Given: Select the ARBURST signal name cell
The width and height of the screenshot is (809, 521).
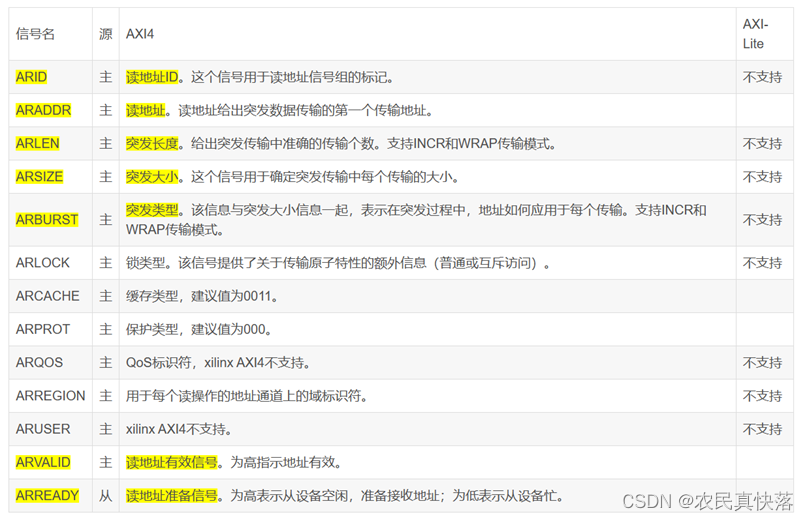Looking at the screenshot, I should click(47, 220).
